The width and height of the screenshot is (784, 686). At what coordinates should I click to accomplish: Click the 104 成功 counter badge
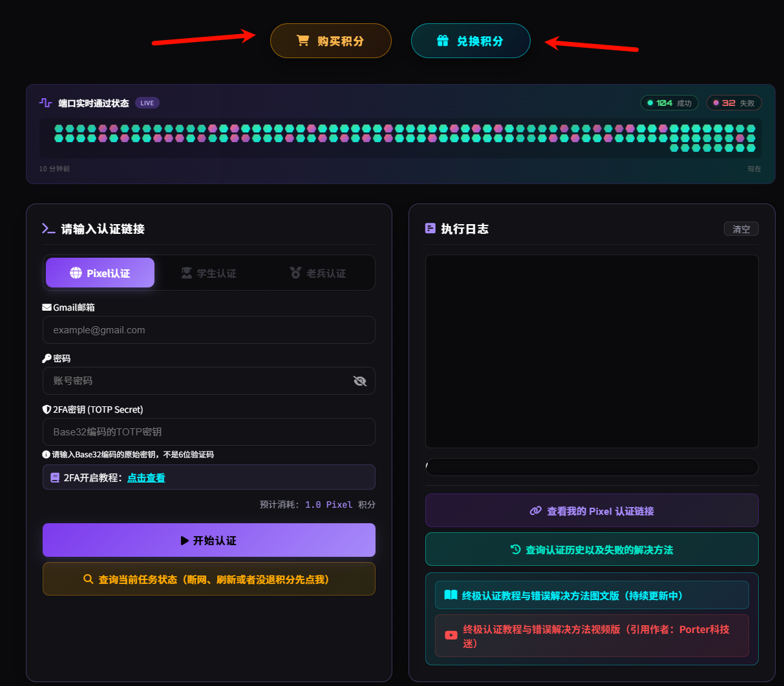pos(670,103)
